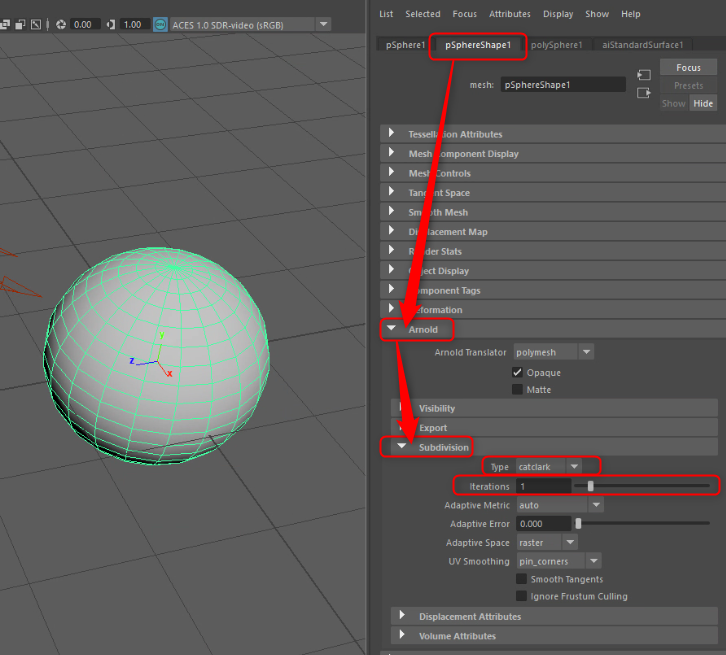Expand the Export subsection

554,428
